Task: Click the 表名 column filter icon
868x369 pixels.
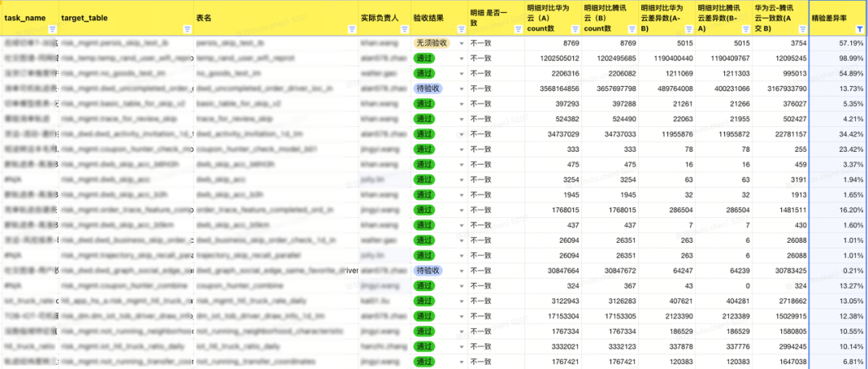Action: click(351, 30)
